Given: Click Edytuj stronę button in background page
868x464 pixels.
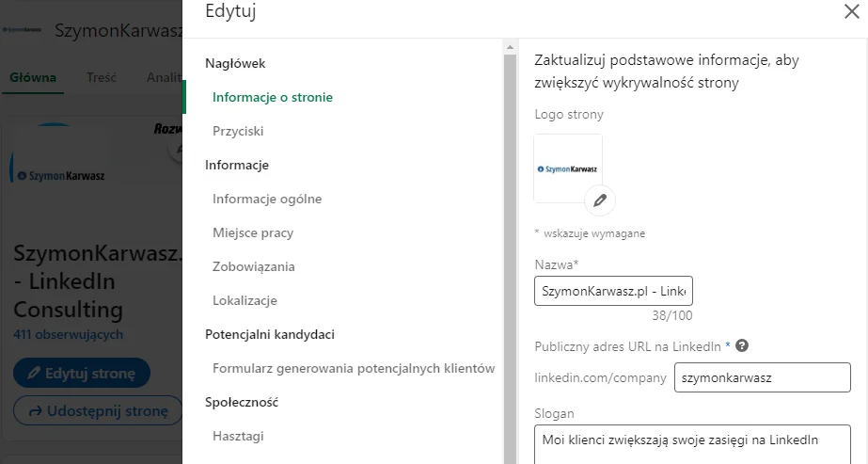Looking at the screenshot, I should tap(82, 374).
